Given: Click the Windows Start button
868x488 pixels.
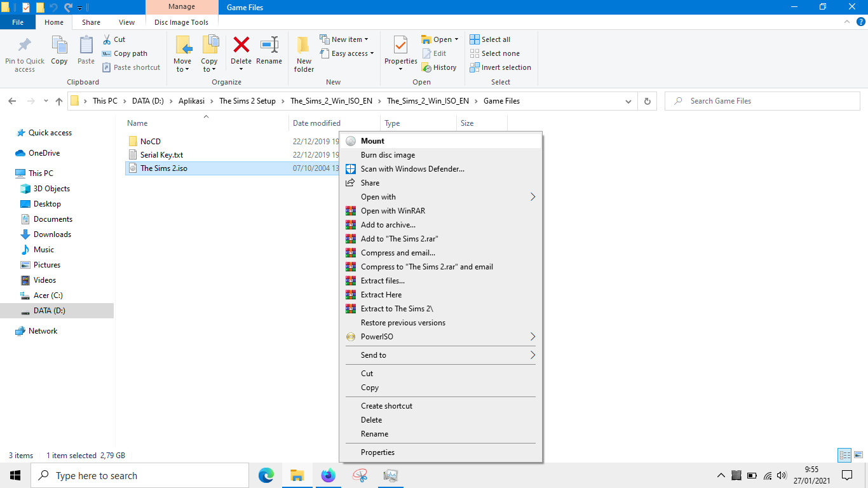Looking at the screenshot, I should coord(15,475).
